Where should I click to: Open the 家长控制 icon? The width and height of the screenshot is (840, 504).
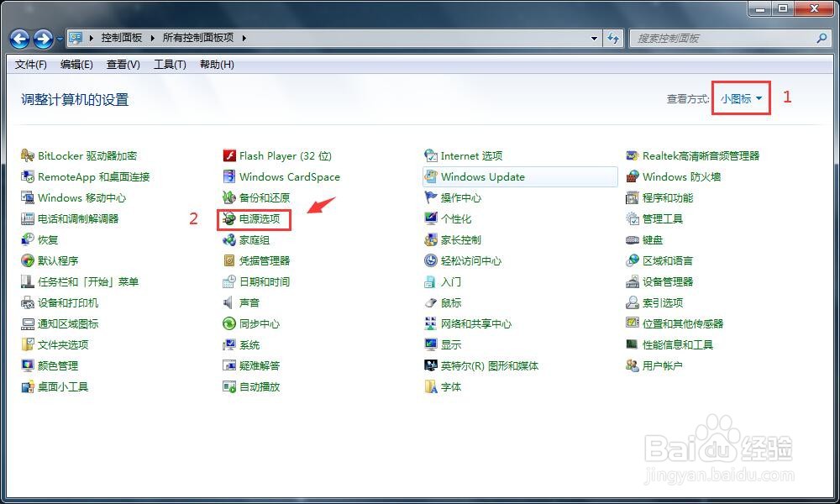(x=431, y=239)
